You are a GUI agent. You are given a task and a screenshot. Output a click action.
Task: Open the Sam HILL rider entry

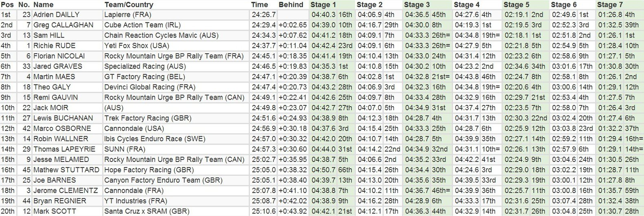tap(49, 35)
